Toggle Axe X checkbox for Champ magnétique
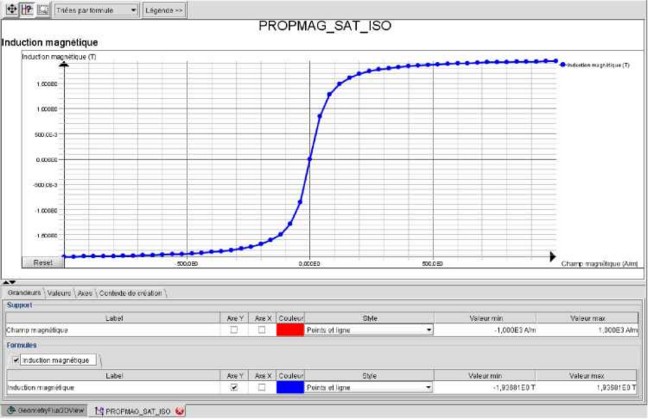 (x=262, y=329)
